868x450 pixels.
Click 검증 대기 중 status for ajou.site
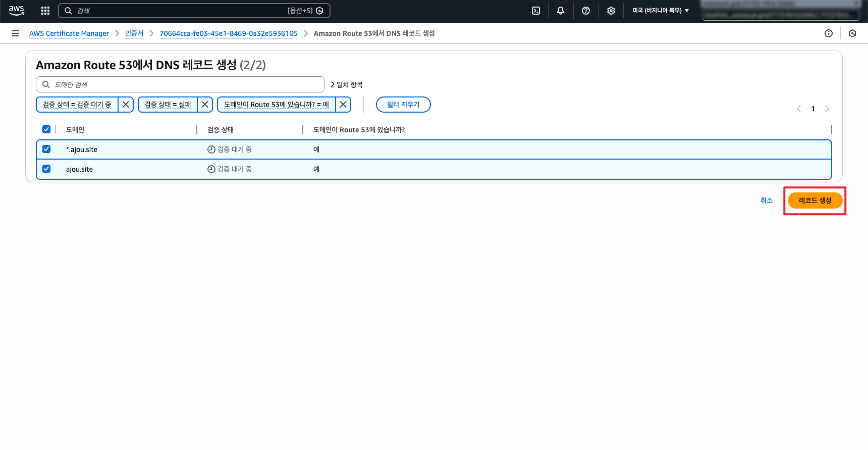230,169
